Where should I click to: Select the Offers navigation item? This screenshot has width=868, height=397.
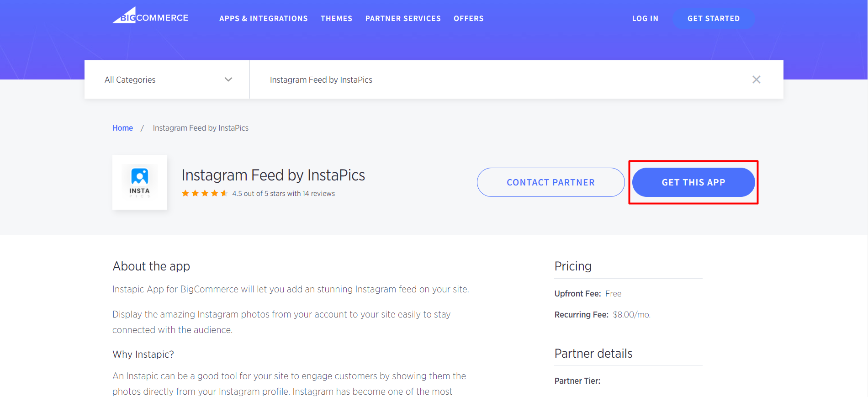[x=469, y=18]
